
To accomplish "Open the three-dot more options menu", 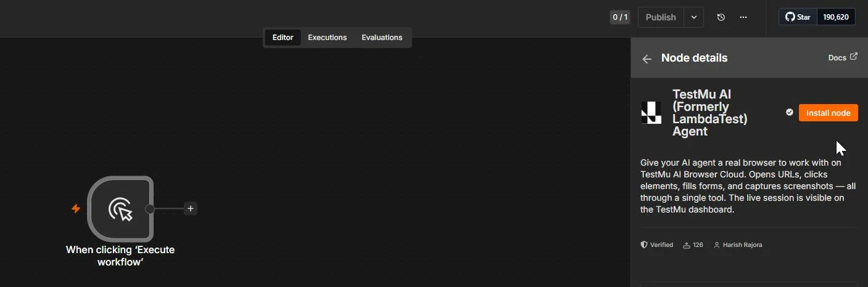I will click(743, 17).
